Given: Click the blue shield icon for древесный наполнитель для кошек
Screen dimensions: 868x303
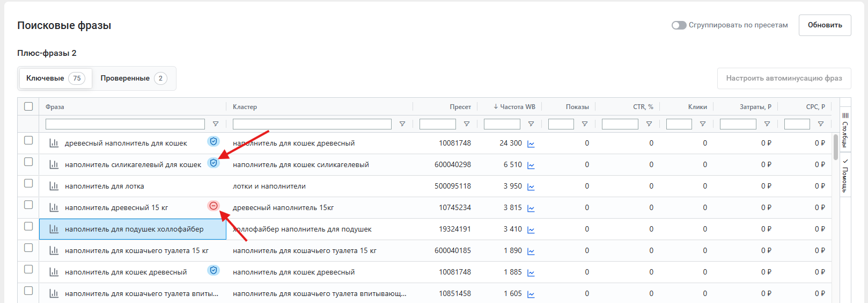Looking at the screenshot, I should [x=214, y=141].
